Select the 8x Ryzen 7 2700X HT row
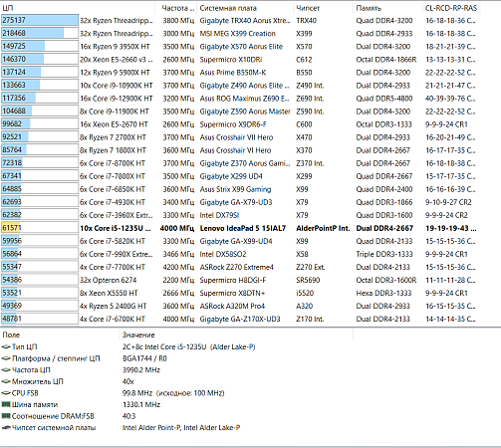501x448 pixels. 240,137
